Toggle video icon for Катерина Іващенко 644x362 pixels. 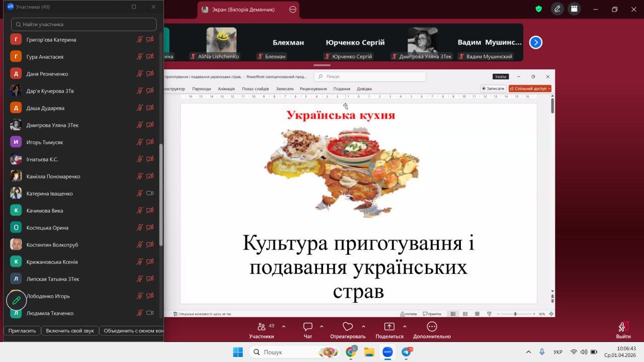coord(150,193)
